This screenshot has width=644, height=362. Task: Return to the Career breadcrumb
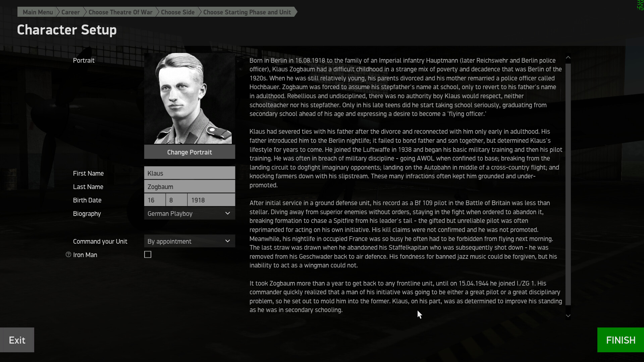pos(70,12)
